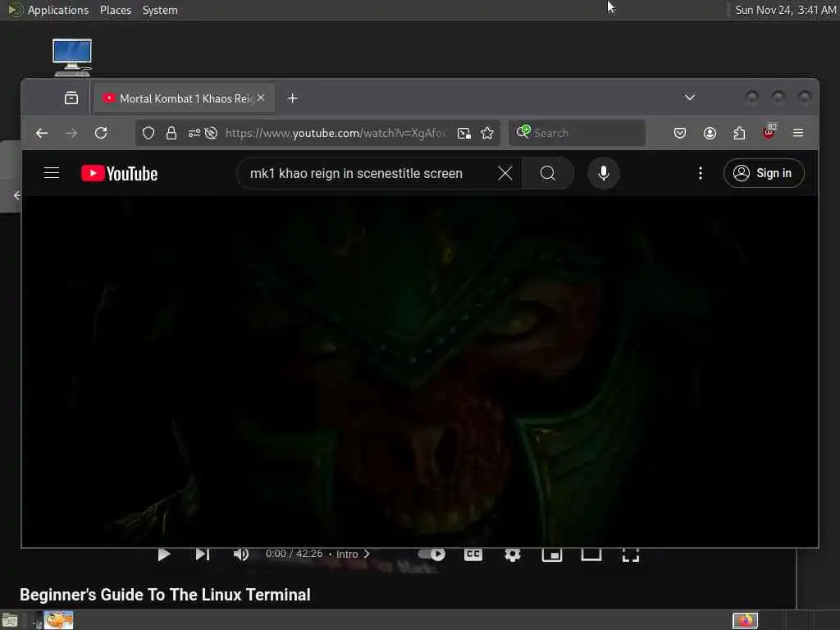840x630 pixels.
Task: Submit the YouTube search with magnifier button
Action: coord(547,173)
